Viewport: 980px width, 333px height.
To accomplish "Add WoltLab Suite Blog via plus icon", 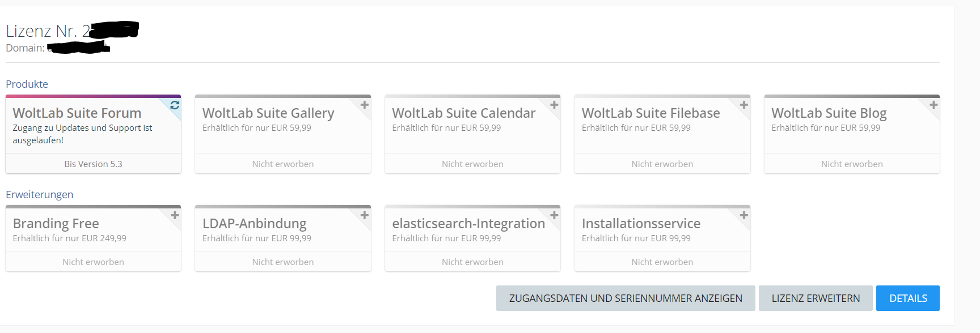I will (x=933, y=105).
